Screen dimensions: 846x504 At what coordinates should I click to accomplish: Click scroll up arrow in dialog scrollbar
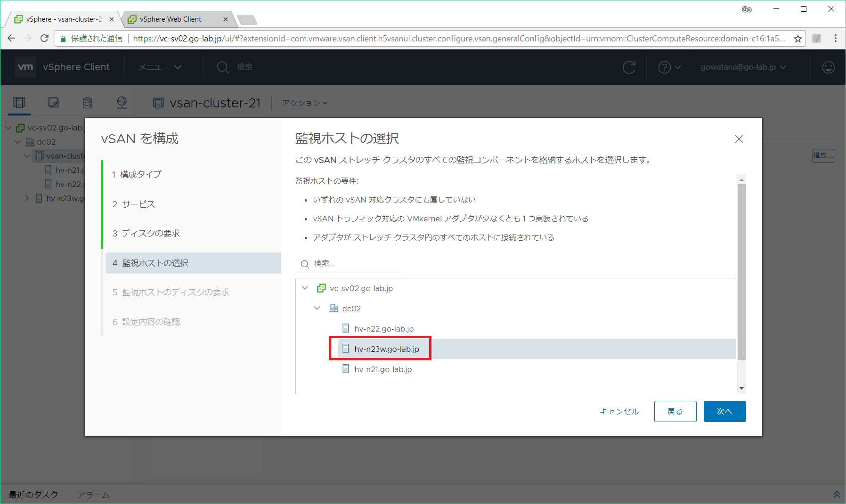[741, 179]
